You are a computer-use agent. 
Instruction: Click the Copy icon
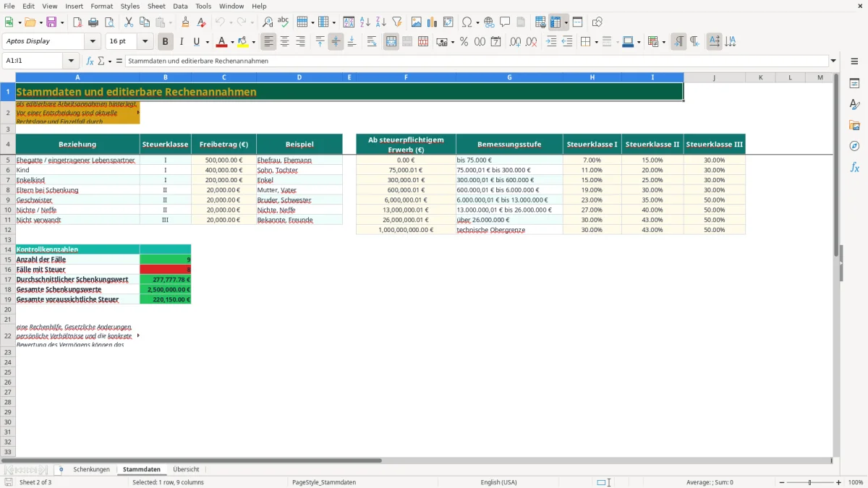point(144,22)
